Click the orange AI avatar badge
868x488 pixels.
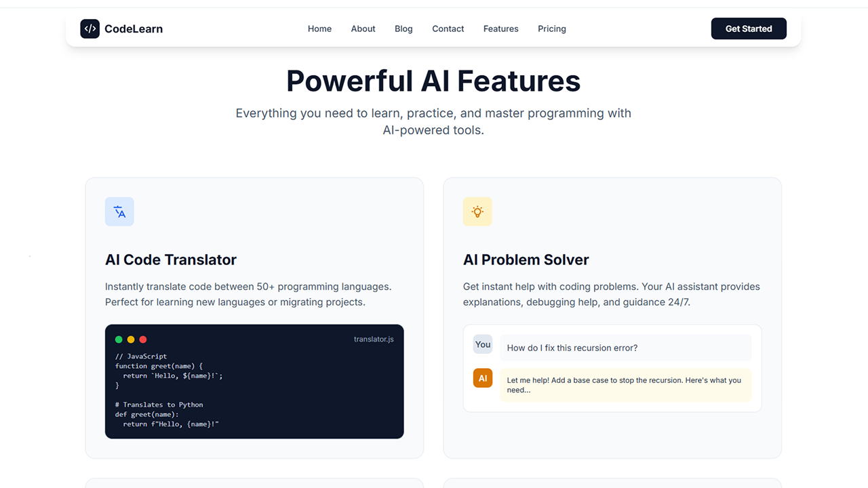coord(483,378)
